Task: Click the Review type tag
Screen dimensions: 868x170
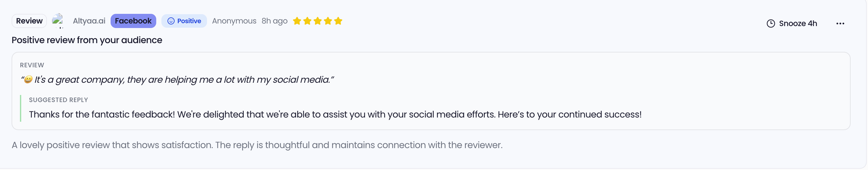Action: tap(29, 21)
